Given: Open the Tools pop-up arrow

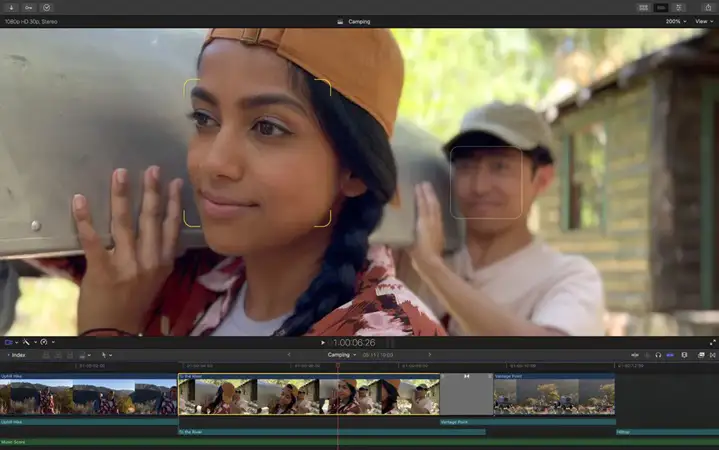Looking at the screenshot, I should click(x=111, y=355).
